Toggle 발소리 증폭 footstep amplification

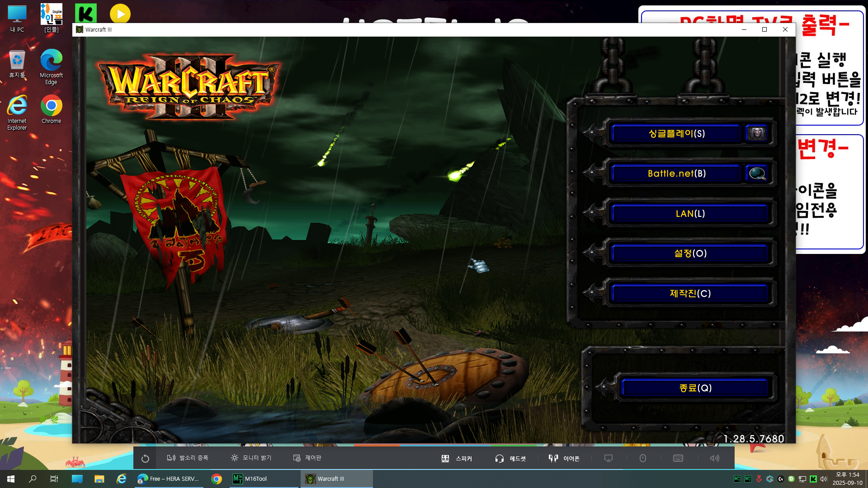188,458
